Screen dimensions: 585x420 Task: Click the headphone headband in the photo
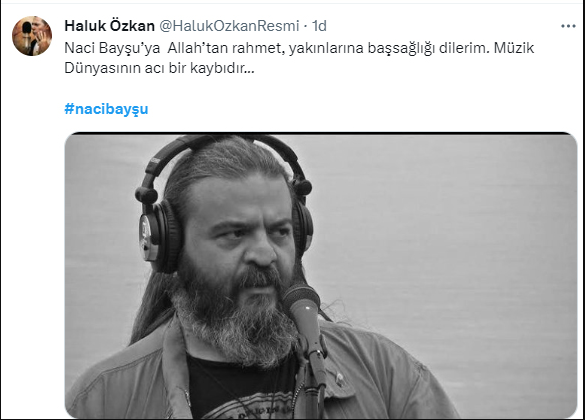224,149
